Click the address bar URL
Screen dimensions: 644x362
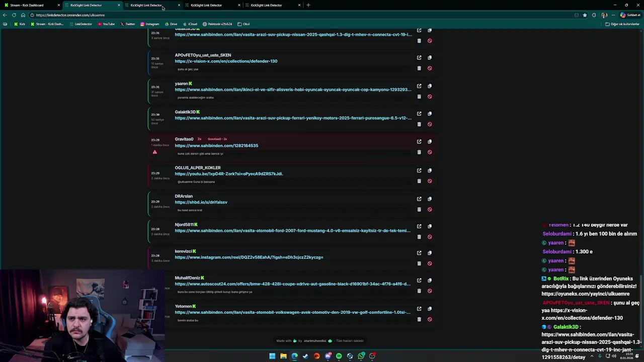click(70, 15)
